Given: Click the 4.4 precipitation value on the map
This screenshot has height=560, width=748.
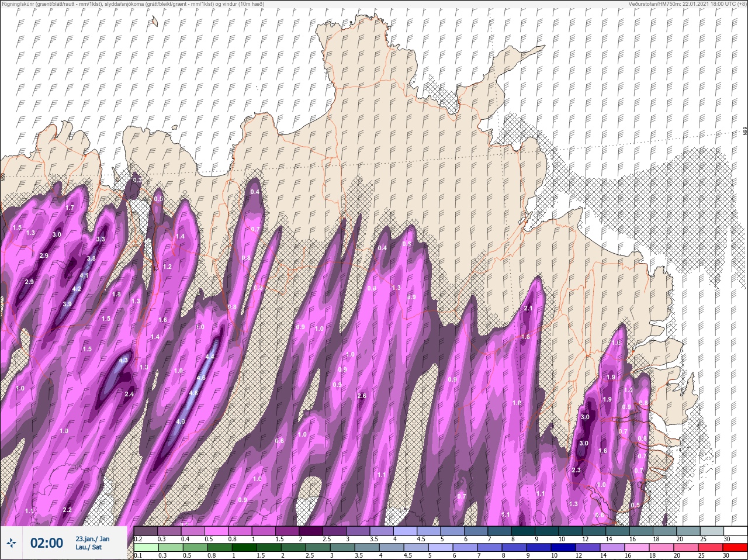Looking at the screenshot, I should [x=210, y=357].
